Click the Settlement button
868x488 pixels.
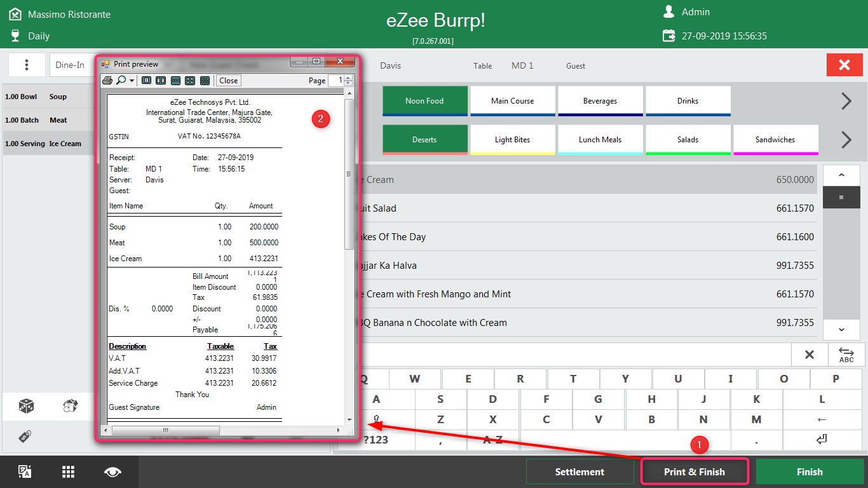coord(580,471)
